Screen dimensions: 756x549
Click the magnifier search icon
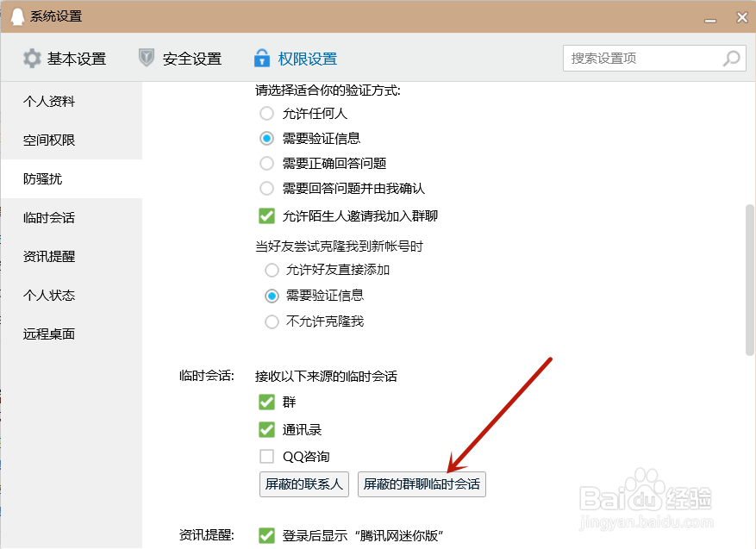(731, 59)
